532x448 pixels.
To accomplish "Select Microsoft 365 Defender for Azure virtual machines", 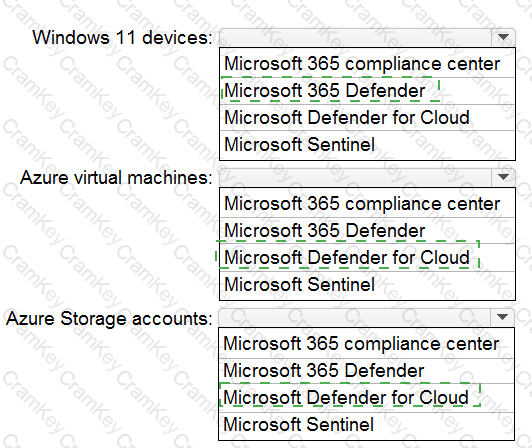I will [367, 231].
